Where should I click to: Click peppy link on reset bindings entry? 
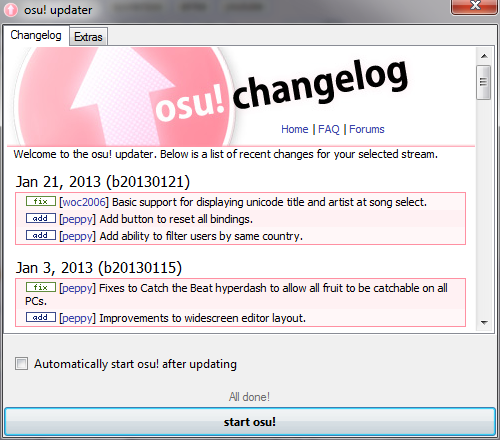point(78,219)
